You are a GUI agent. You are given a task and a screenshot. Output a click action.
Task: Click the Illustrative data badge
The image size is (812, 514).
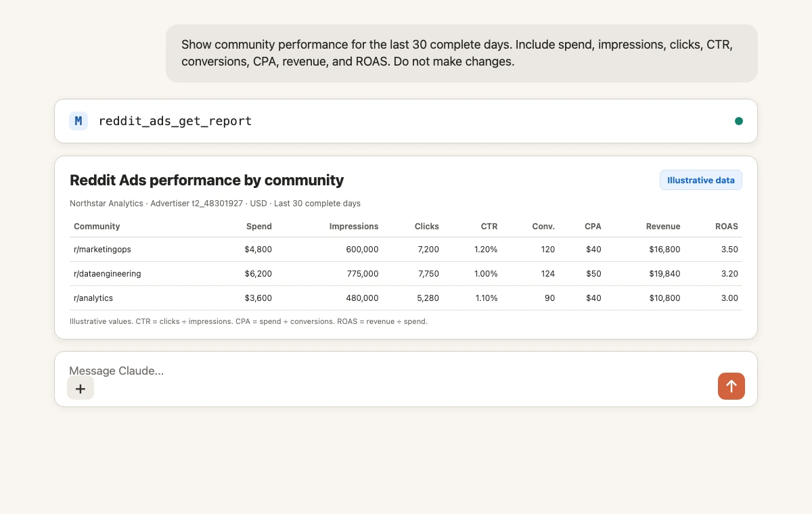click(701, 180)
